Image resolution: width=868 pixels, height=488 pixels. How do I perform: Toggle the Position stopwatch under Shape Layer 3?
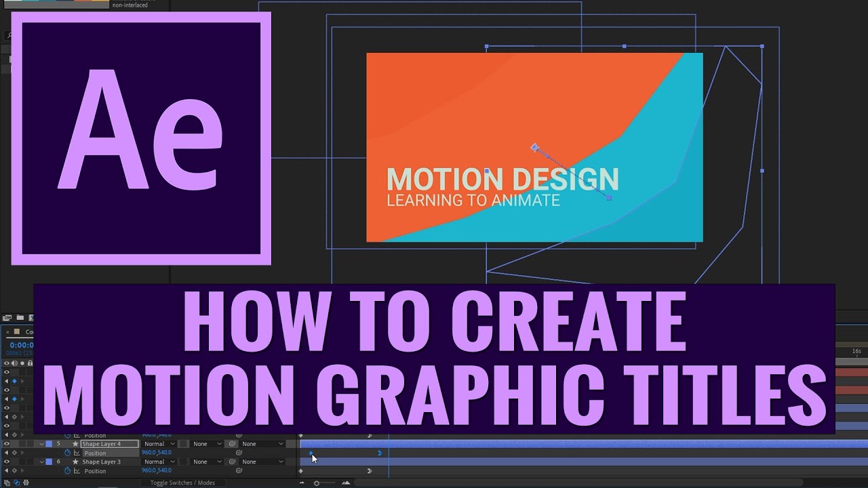(67, 471)
